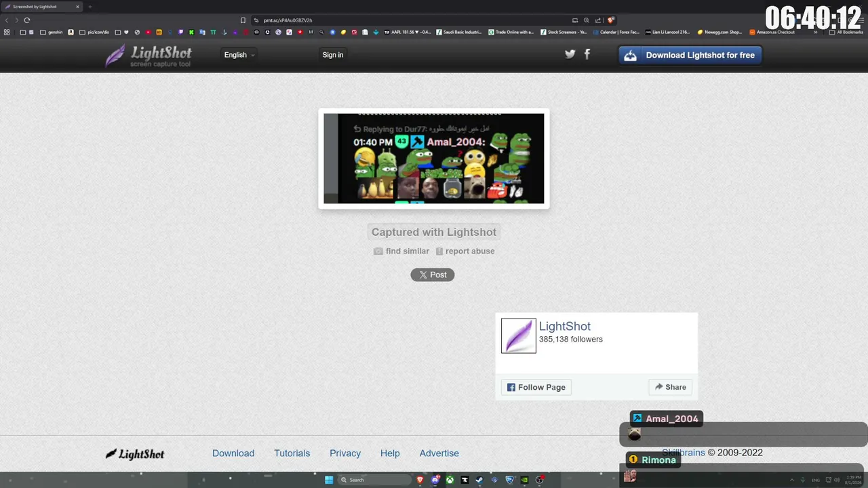Image resolution: width=868 pixels, height=488 pixels.
Task: Open a new browser tab
Action: tap(90, 7)
